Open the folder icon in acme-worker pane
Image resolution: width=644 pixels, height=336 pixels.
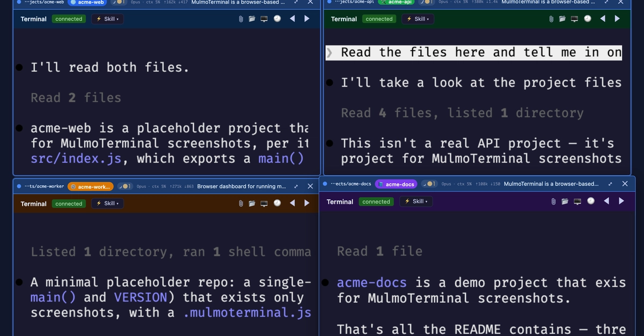coord(252,204)
